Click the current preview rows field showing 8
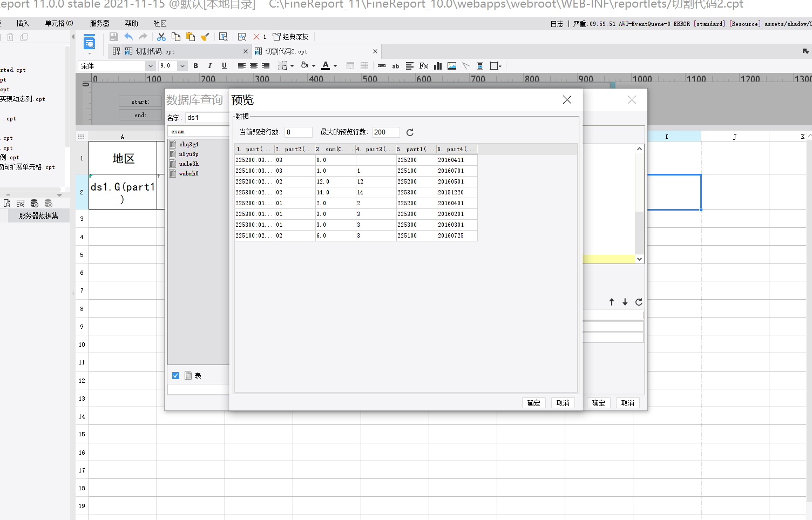 point(298,132)
